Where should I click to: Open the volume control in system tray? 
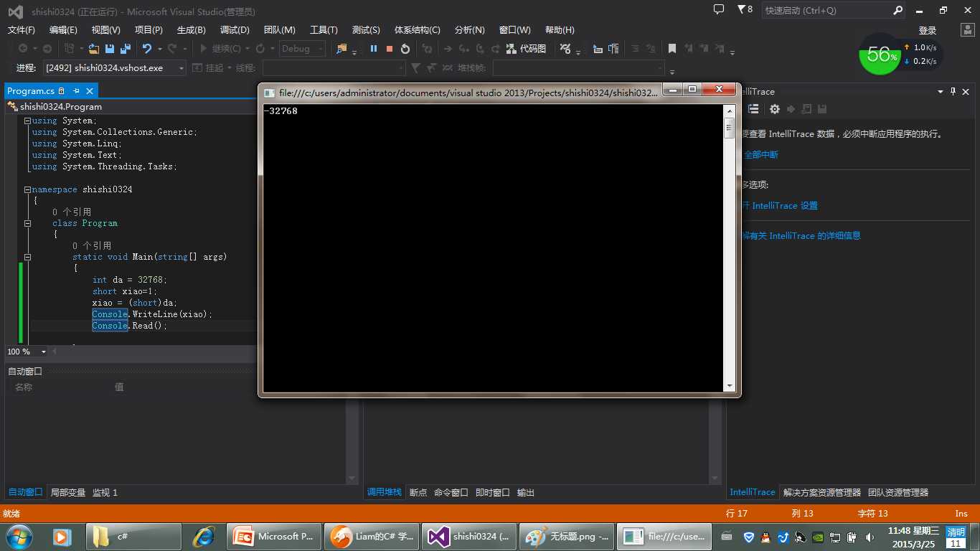click(x=870, y=537)
